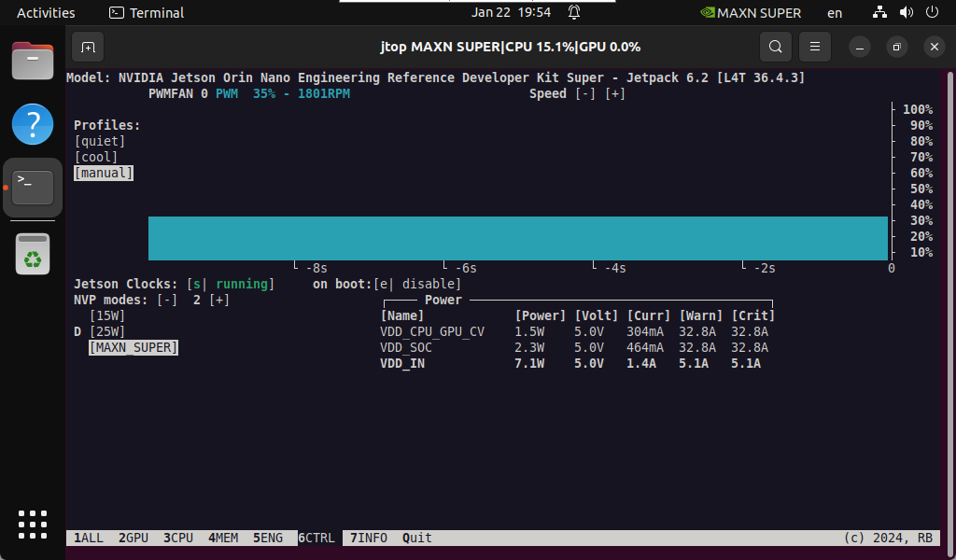Decrease fan speed with the [-] button

(x=585, y=93)
